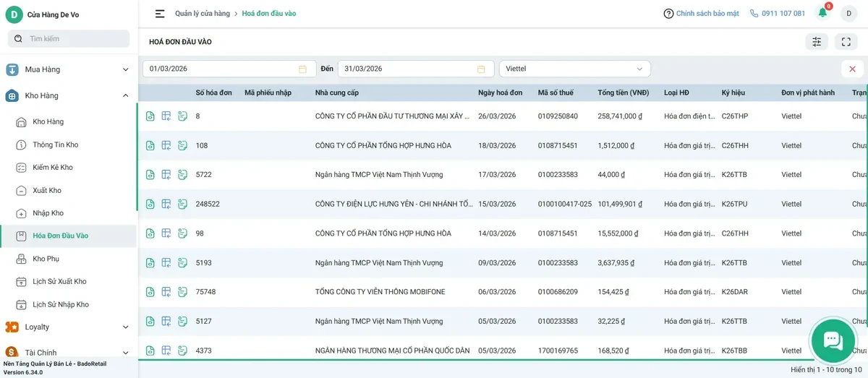Viewport: 868px width, 378px height.
Task: Click table import icon for invoice 98
Action: coord(166,233)
